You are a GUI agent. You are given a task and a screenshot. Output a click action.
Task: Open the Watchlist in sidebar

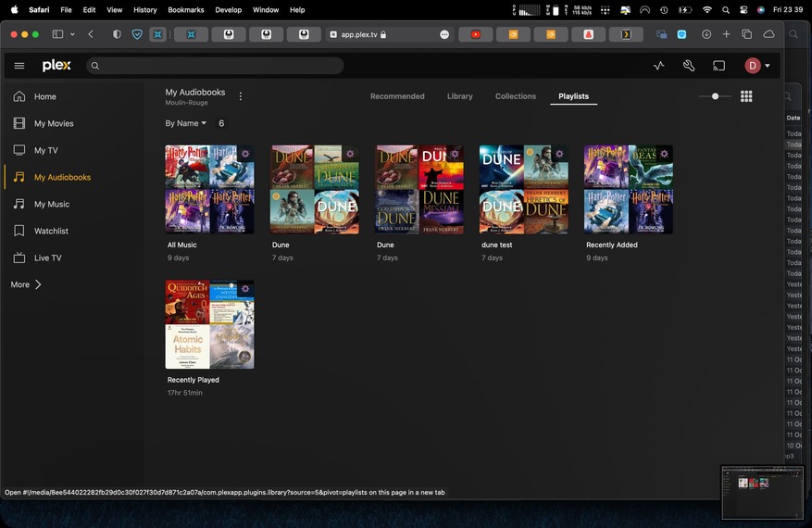[51, 231]
